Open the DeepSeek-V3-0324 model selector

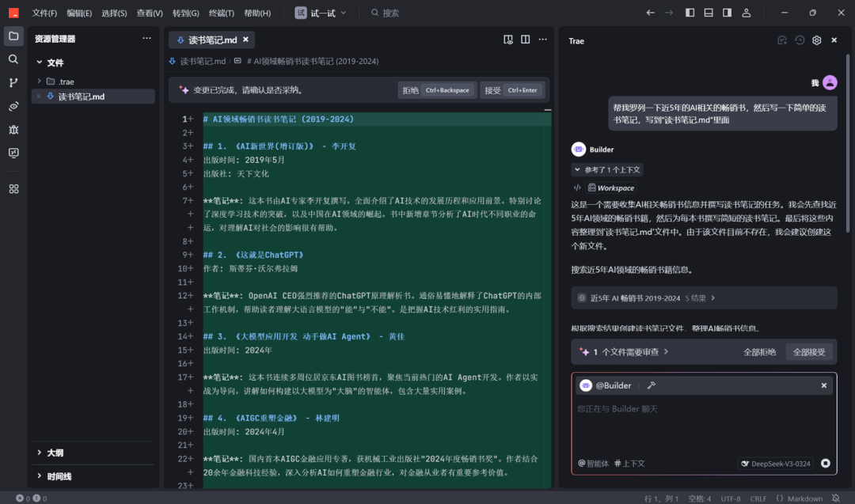click(775, 463)
